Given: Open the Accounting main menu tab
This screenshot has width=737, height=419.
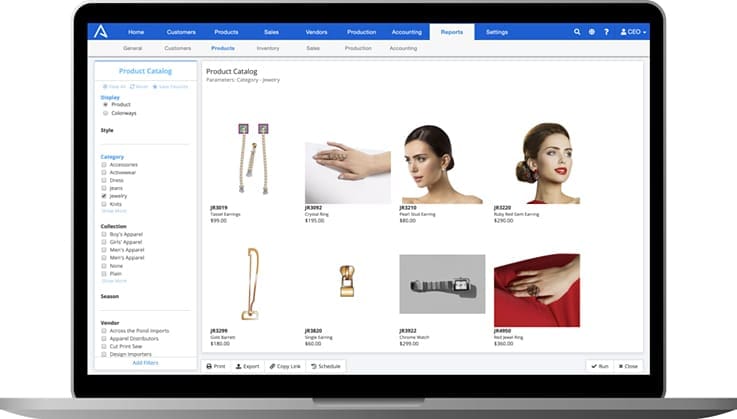Looking at the screenshot, I should coord(407,32).
